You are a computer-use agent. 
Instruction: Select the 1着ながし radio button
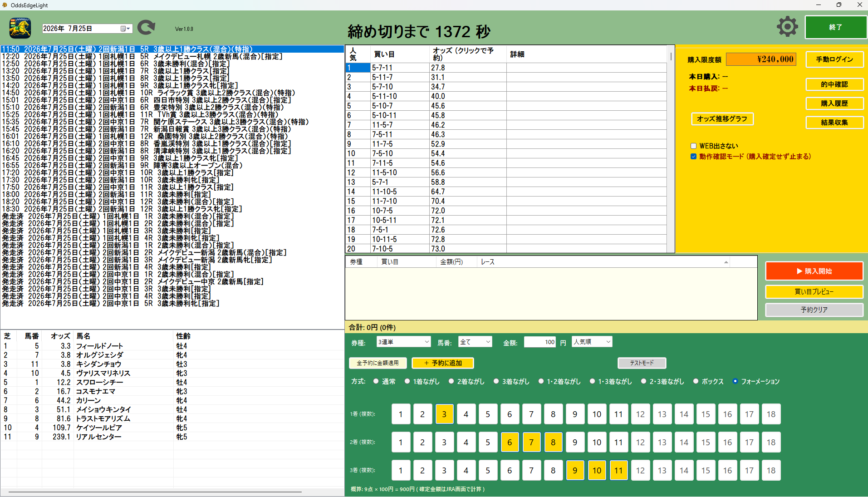coord(407,381)
